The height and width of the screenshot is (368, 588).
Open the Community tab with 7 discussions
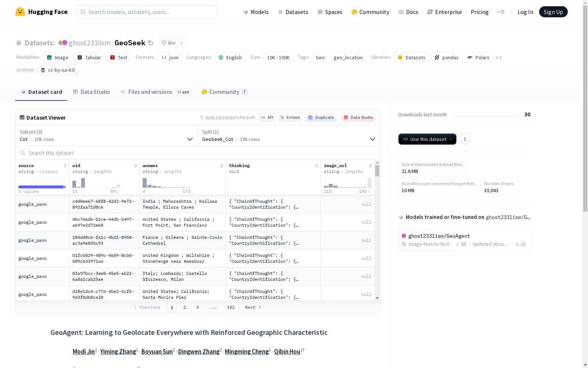[x=224, y=92]
